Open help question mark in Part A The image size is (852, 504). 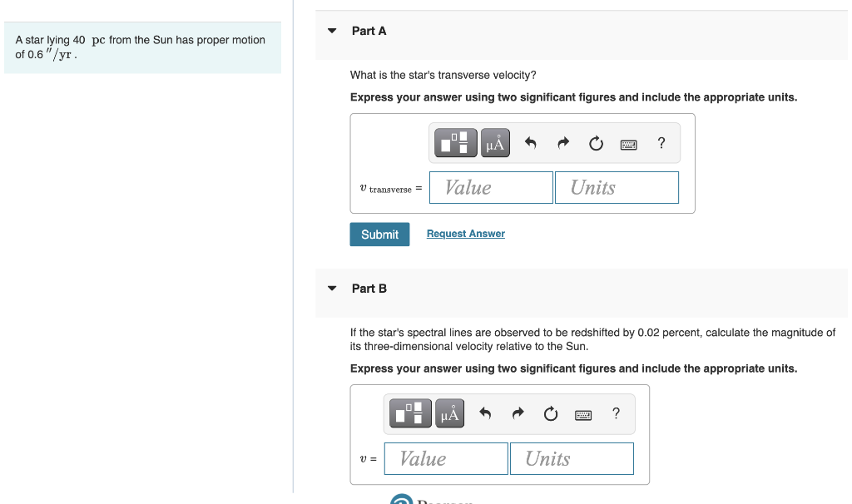(x=661, y=143)
